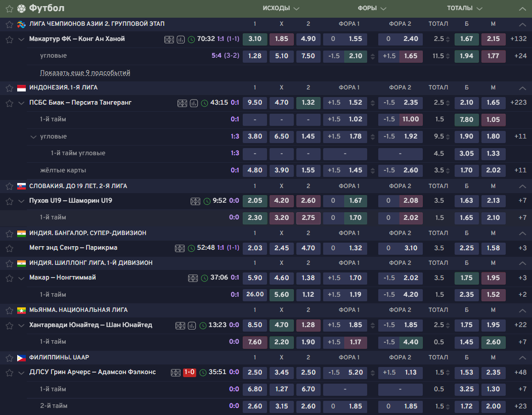Open the Исходы dropdown in header
Viewport: 532px width, 415px height.
coord(281,9)
